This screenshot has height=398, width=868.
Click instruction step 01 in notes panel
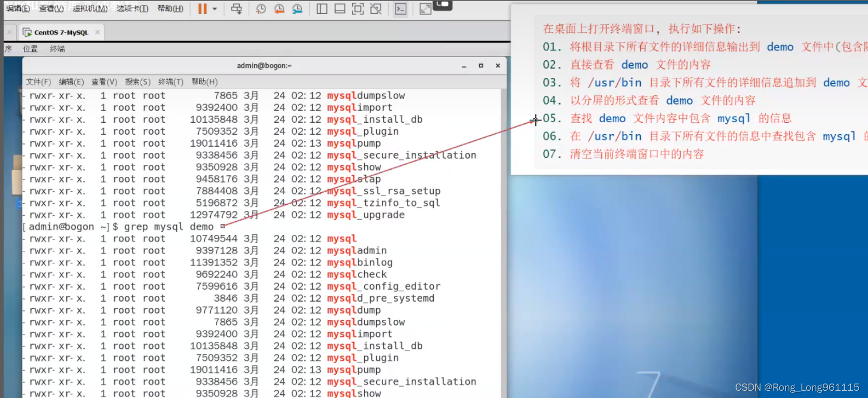click(x=705, y=47)
